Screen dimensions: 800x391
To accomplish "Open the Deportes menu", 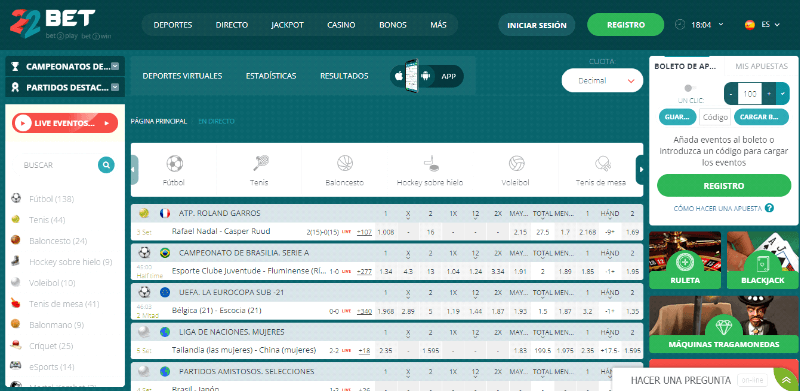I will click(173, 25).
